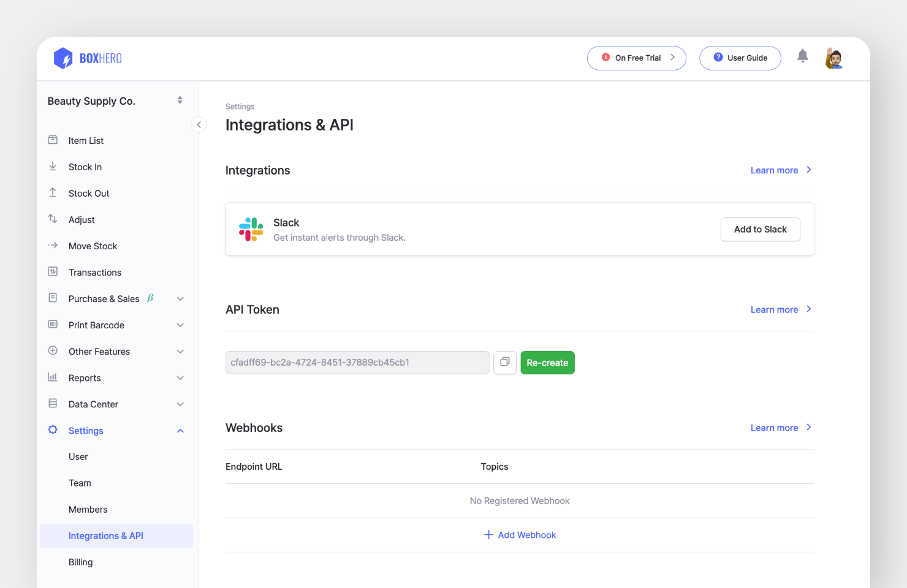The height and width of the screenshot is (588, 907).
Task: Expand the Reports submenu chevron
Action: coord(180,378)
